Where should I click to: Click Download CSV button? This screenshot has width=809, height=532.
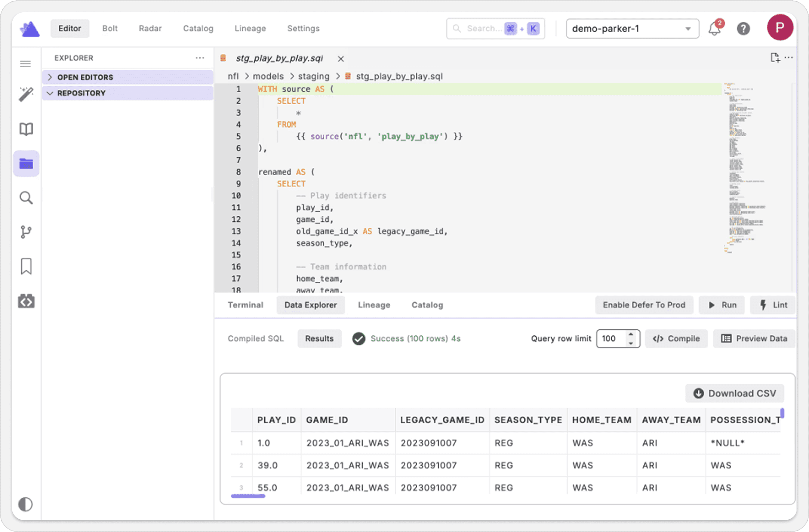coord(735,393)
